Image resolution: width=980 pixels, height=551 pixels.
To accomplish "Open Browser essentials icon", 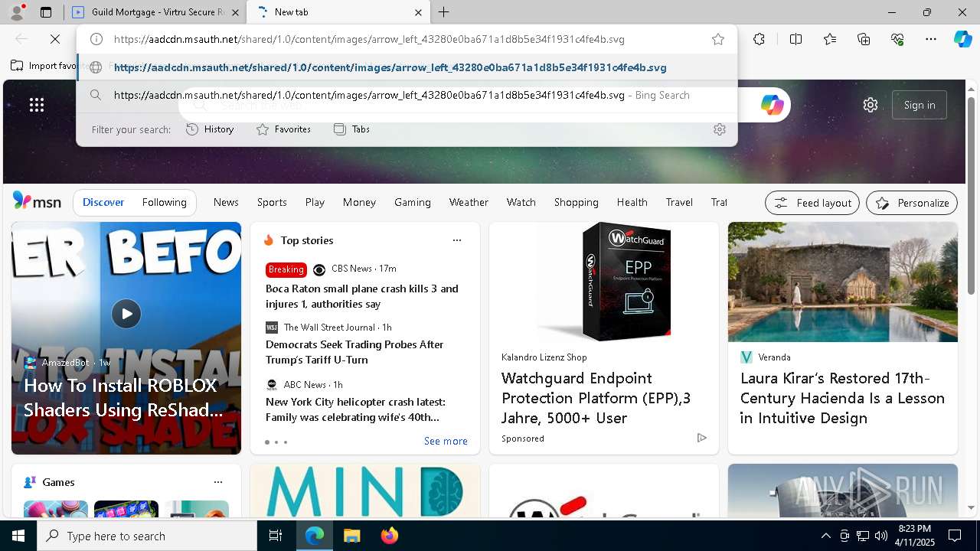I will coord(897,39).
